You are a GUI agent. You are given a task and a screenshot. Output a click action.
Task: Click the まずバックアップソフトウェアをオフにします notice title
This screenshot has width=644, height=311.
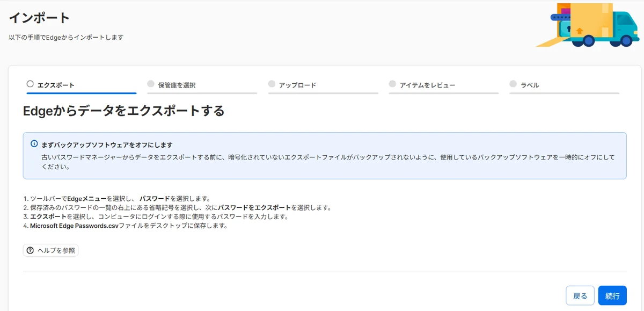point(107,144)
